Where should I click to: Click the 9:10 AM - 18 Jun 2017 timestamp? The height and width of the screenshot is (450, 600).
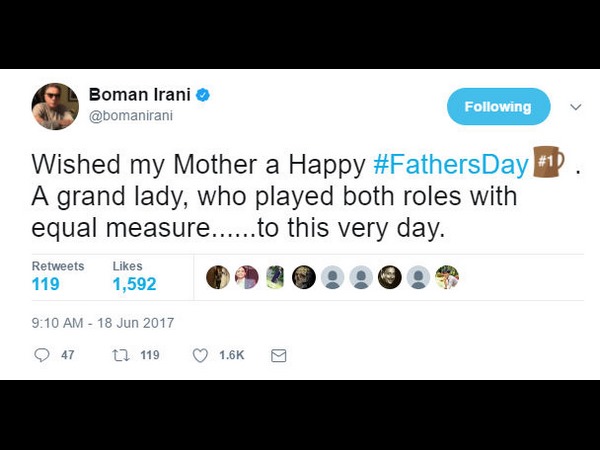point(103,323)
